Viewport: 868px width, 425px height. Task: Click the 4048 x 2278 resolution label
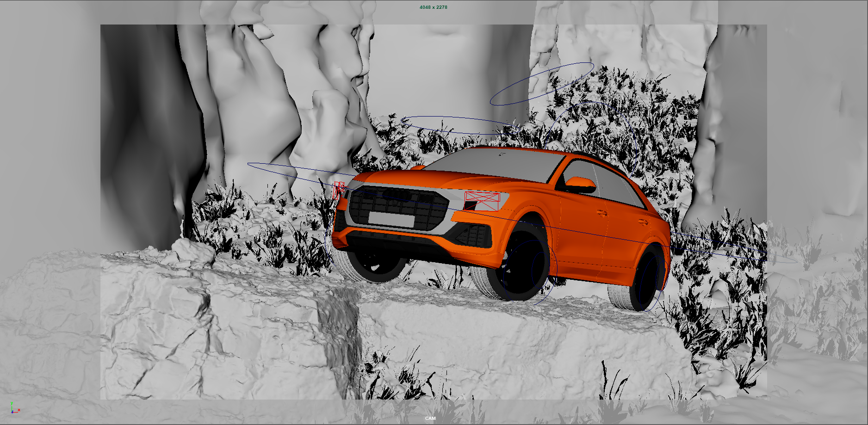433,7
